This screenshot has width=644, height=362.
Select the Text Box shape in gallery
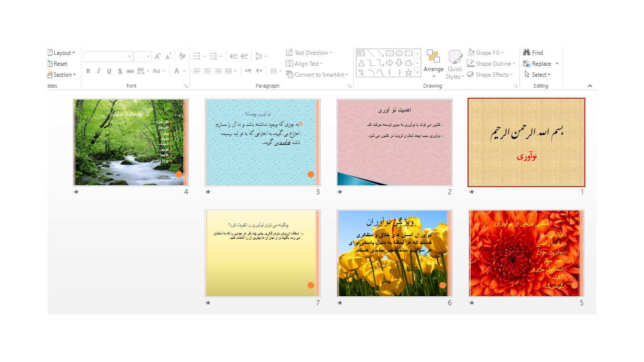361,53
